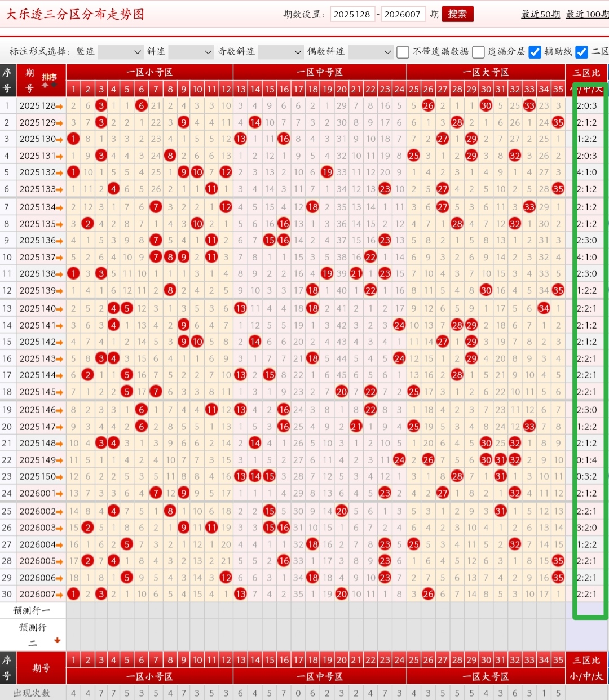Select the 一区中号区 header tab

[x=320, y=72]
